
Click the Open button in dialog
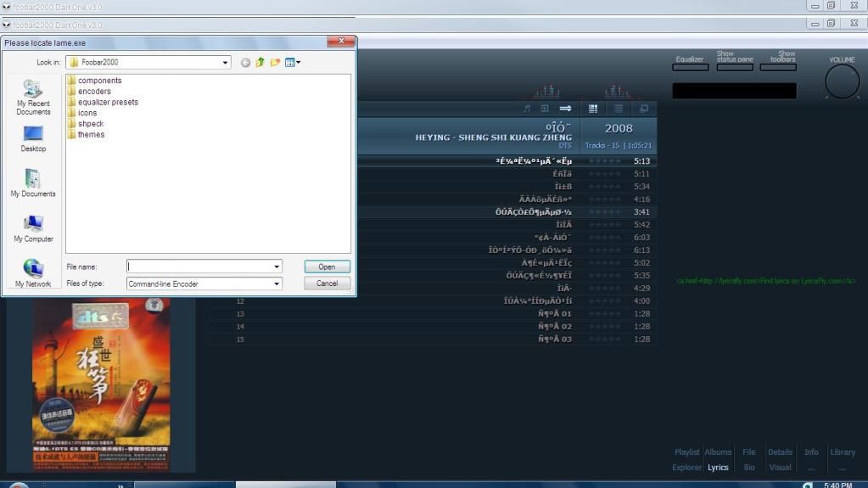click(x=327, y=266)
